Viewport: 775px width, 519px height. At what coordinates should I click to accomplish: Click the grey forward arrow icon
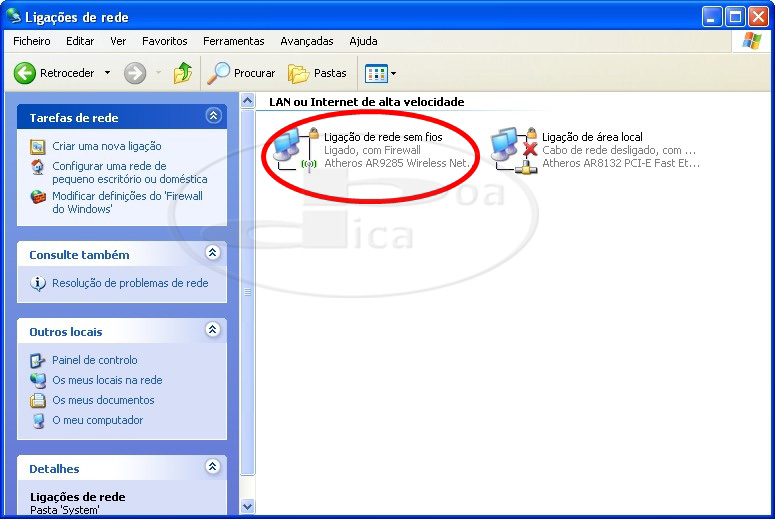coord(135,73)
